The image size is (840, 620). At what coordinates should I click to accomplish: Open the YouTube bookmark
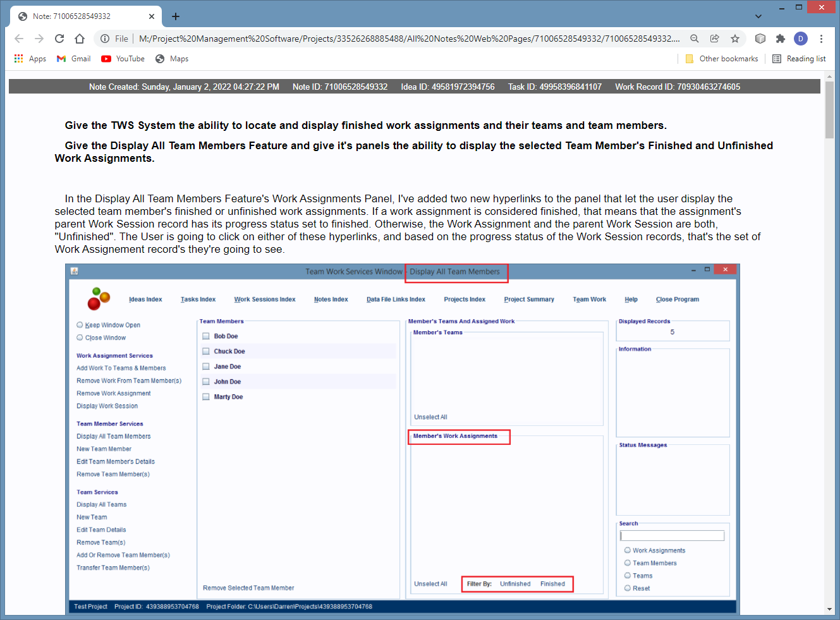coord(123,59)
